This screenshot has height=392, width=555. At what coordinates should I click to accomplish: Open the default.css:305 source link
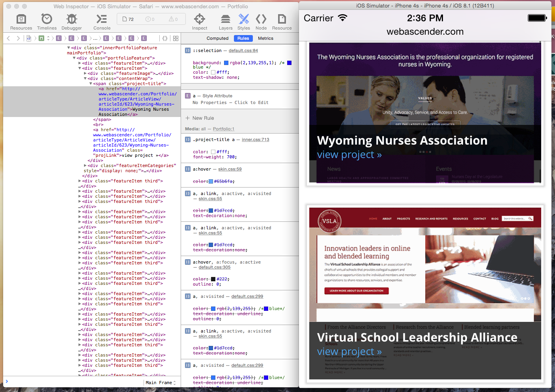tap(215, 267)
